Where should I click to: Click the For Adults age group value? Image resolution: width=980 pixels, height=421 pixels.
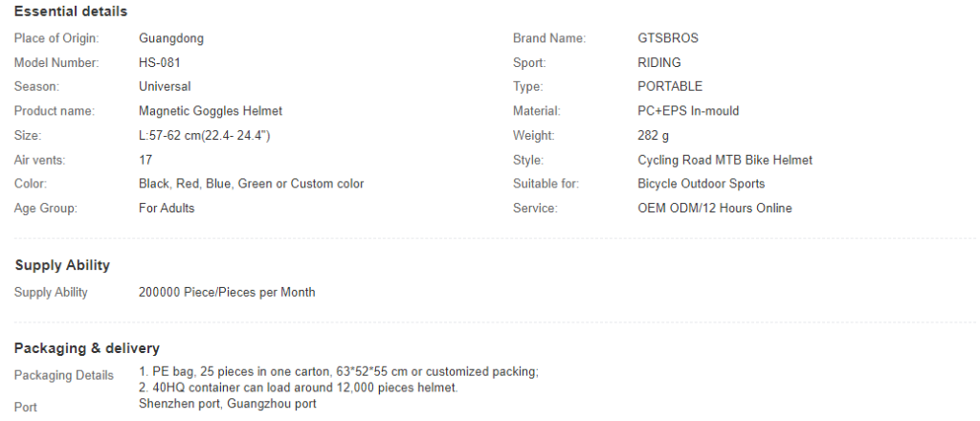click(167, 208)
